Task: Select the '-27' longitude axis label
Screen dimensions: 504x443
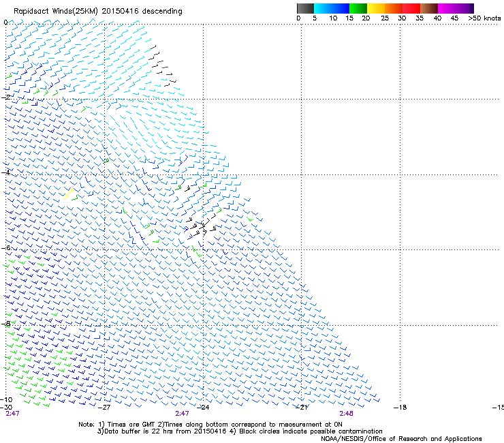Action: coord(104,407)
